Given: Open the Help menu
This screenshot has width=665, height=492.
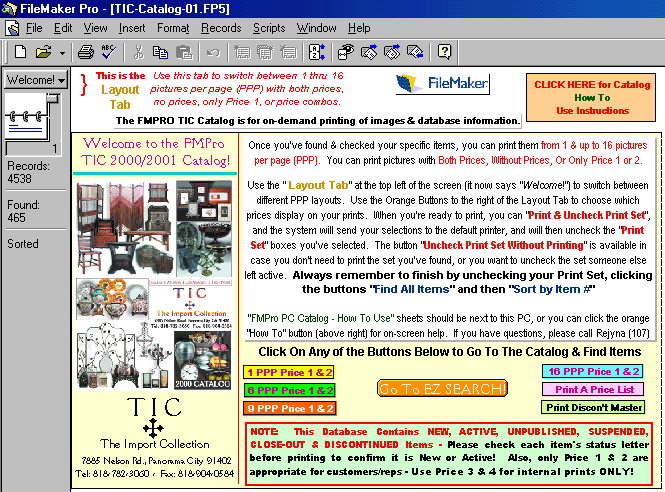Looking at the screenshot, I should [x=359, y=28].
